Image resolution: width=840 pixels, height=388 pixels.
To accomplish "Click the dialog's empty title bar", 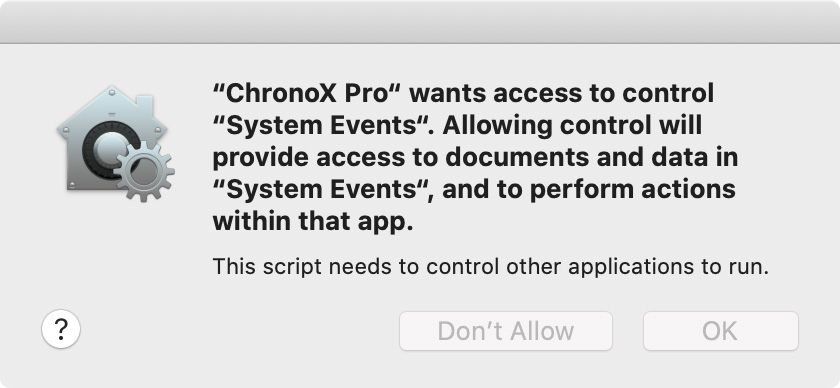I will tap(420, 21).
